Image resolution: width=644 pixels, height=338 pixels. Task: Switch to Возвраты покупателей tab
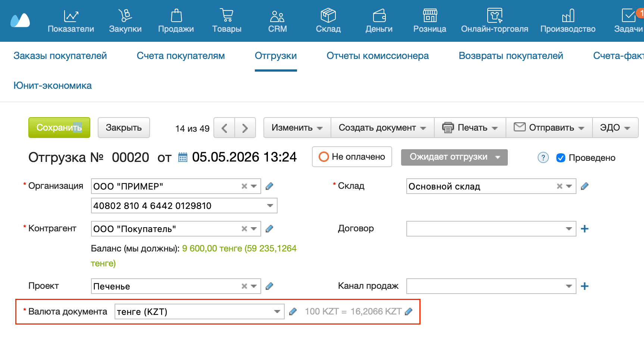pos(511,56)
